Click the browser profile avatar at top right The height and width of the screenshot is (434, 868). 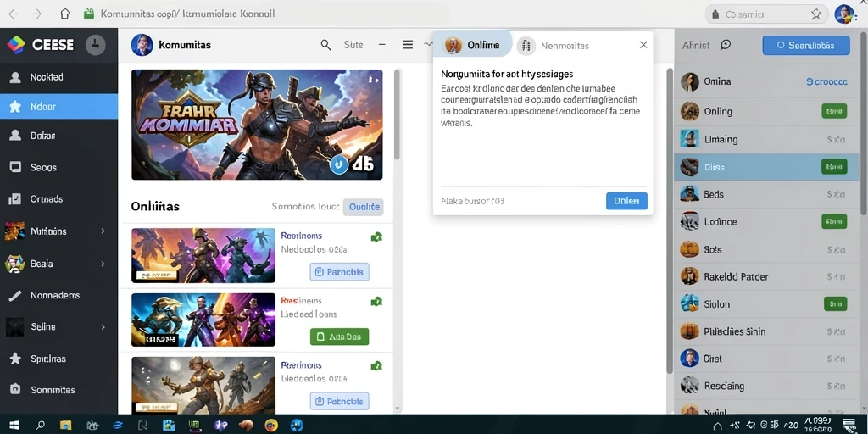click(x=844, y=14)
